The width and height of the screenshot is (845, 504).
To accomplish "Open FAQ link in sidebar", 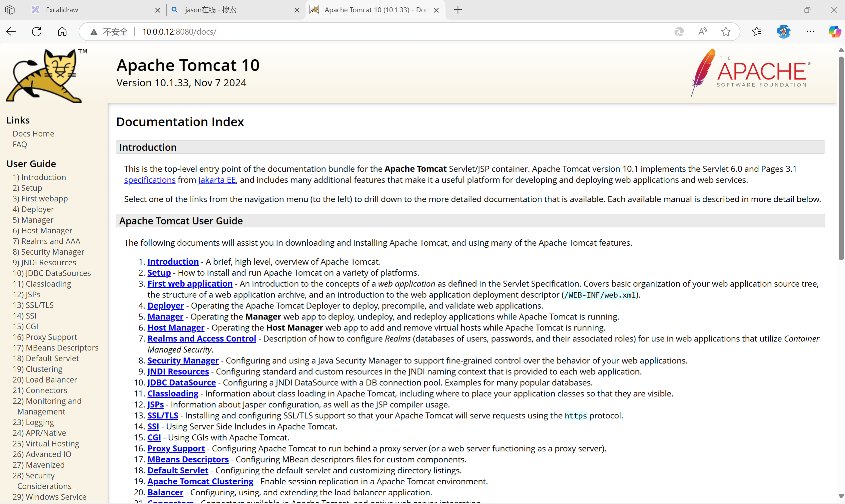I will pyautogui.click(x=20, y=144).
